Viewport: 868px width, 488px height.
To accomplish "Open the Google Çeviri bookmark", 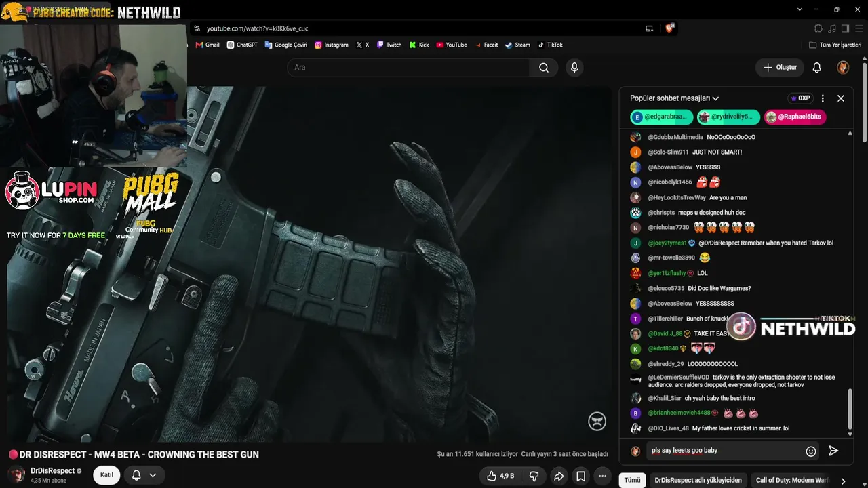I will (x=286, y=45).
